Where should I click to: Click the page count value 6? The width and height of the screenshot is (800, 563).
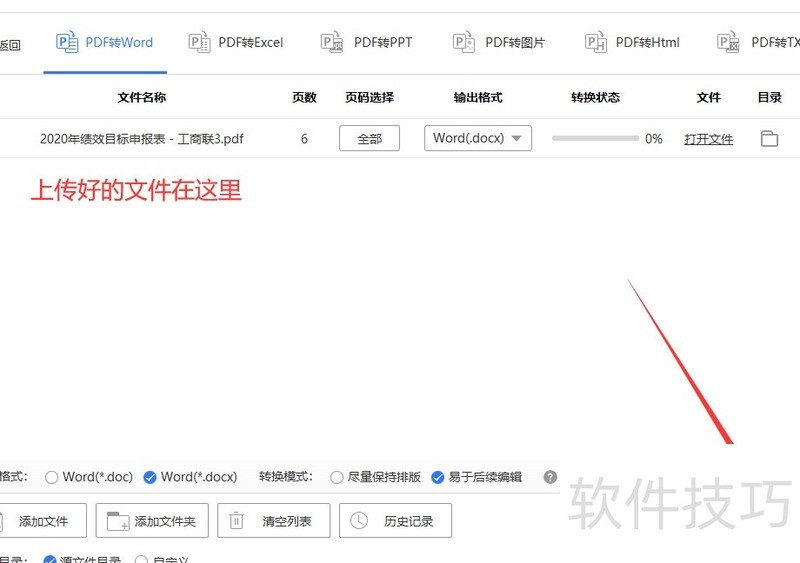tap(304, 139)
